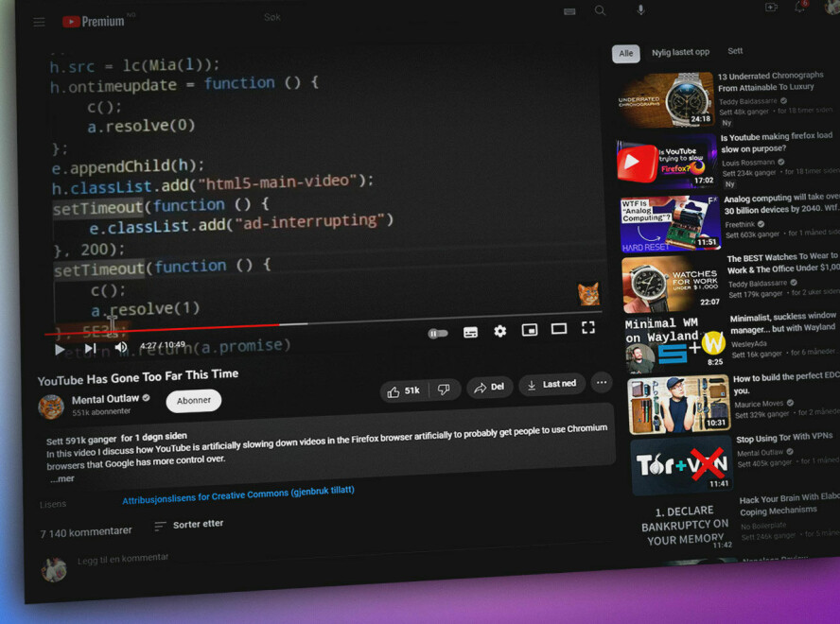Open WesleyAda channel name
The image size is (840, 624).
(749, 344)
